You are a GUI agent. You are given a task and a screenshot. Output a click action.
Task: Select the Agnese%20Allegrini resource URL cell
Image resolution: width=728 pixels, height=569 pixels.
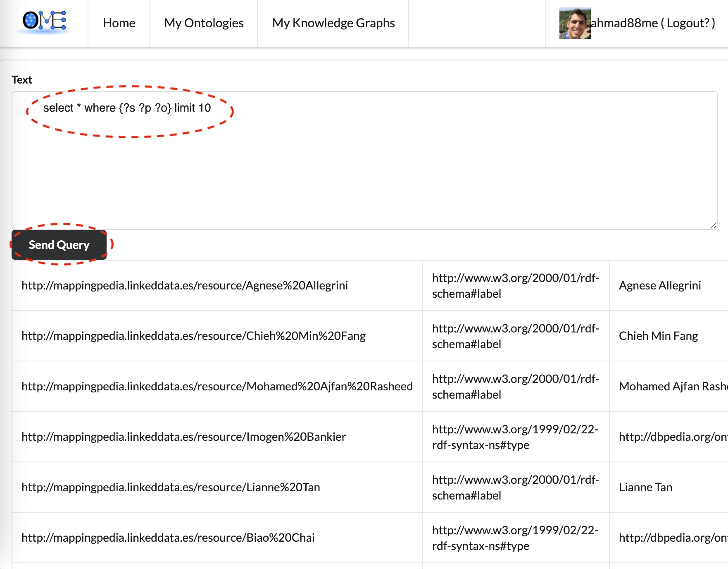click(x=185, y=285)
